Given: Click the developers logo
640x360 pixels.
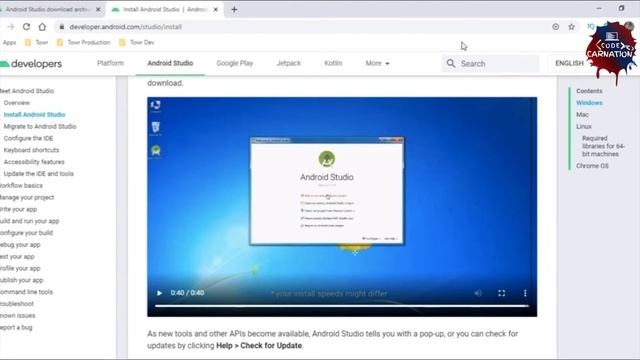Looking at the screenshot, I should click(x=31, y=64).
